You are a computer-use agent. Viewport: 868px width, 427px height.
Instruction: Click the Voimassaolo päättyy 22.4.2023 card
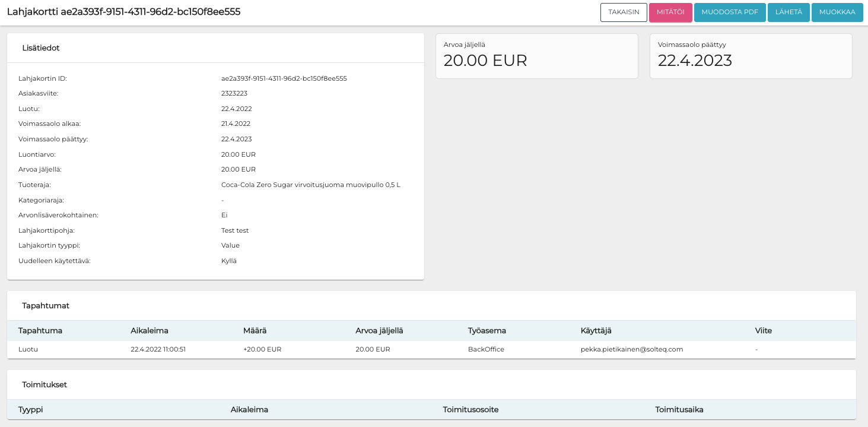(x=751, y=56)
